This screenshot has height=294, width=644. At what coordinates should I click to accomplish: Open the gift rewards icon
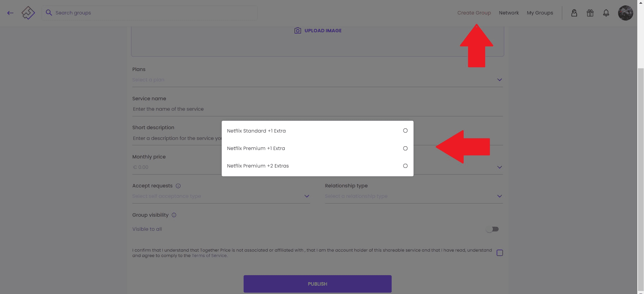point(590,13)
